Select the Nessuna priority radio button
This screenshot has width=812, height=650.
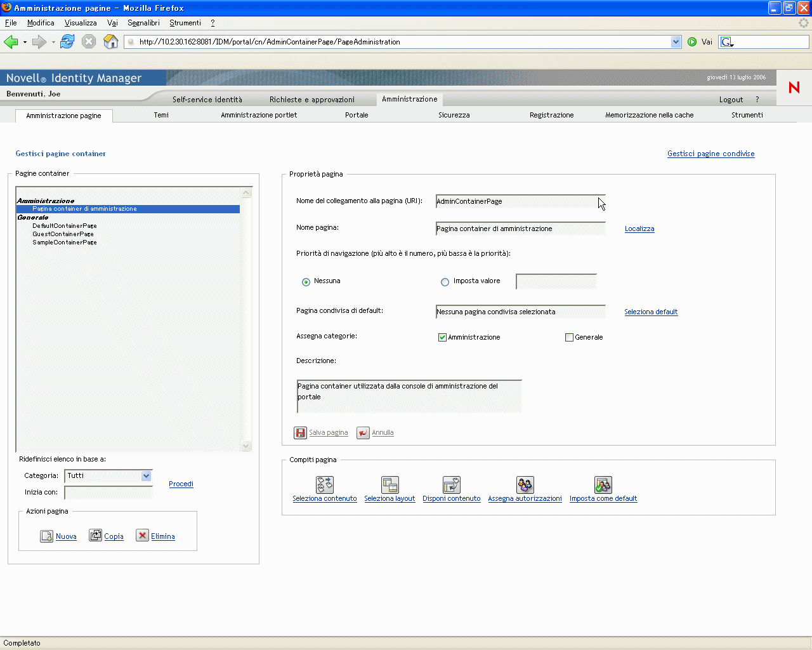click(306, 282)
